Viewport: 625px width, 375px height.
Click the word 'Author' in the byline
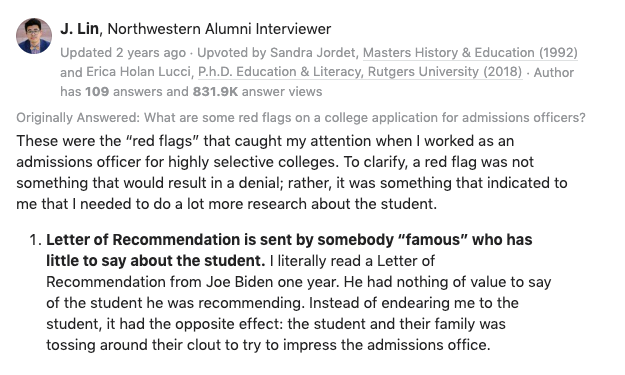pyautogui.click(x=554, y=73)
